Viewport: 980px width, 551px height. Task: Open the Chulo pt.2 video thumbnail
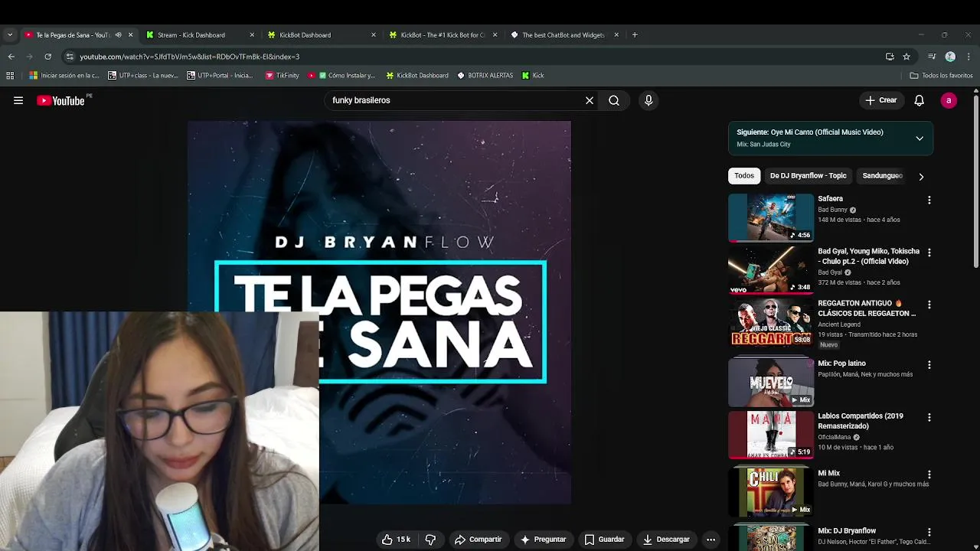tap(770, 270)
